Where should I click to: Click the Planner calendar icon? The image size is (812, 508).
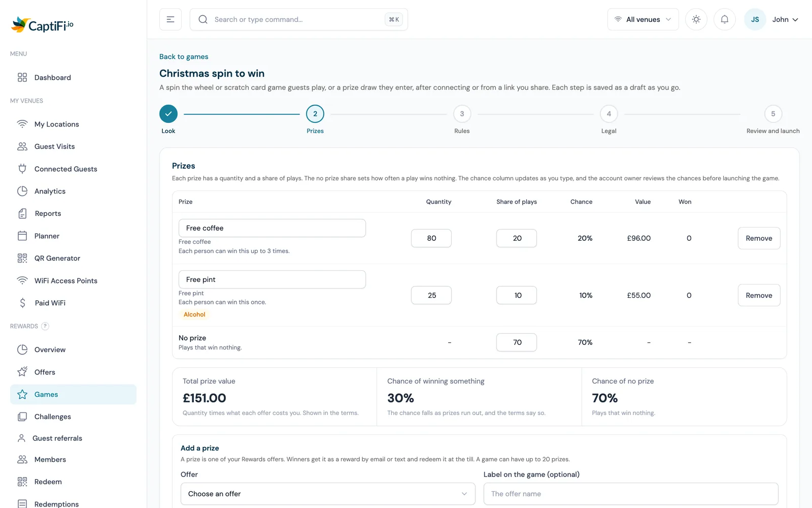tap(22, 236)
